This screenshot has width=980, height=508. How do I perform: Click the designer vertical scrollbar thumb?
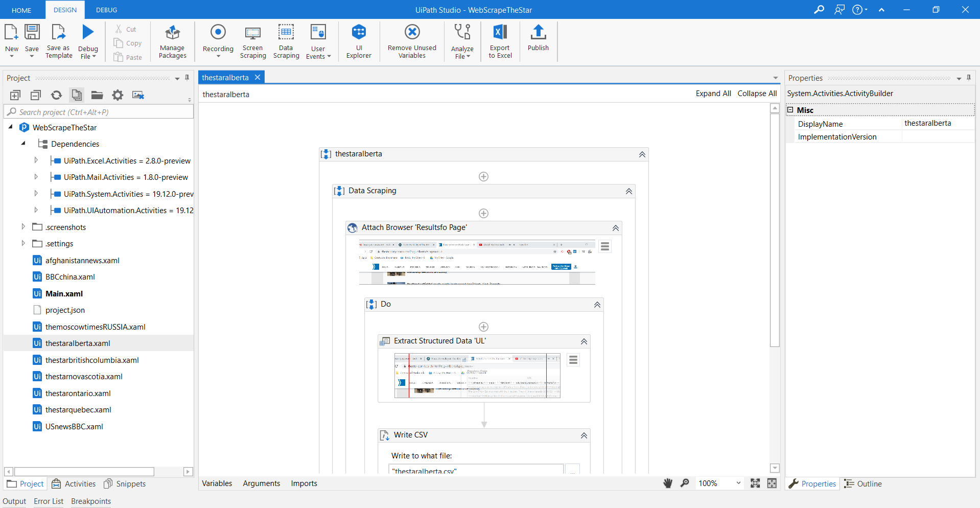(x=775, y=230)
